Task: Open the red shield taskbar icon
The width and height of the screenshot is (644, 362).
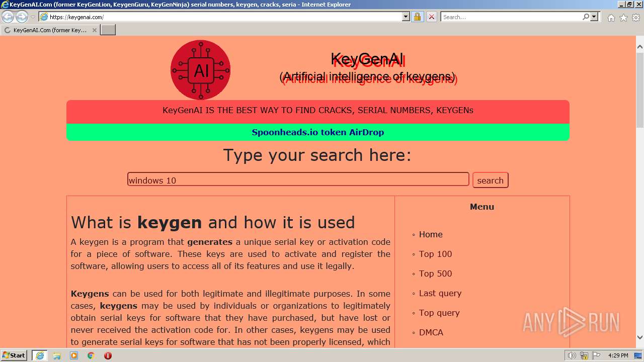Action: click(x=108, y=355)
